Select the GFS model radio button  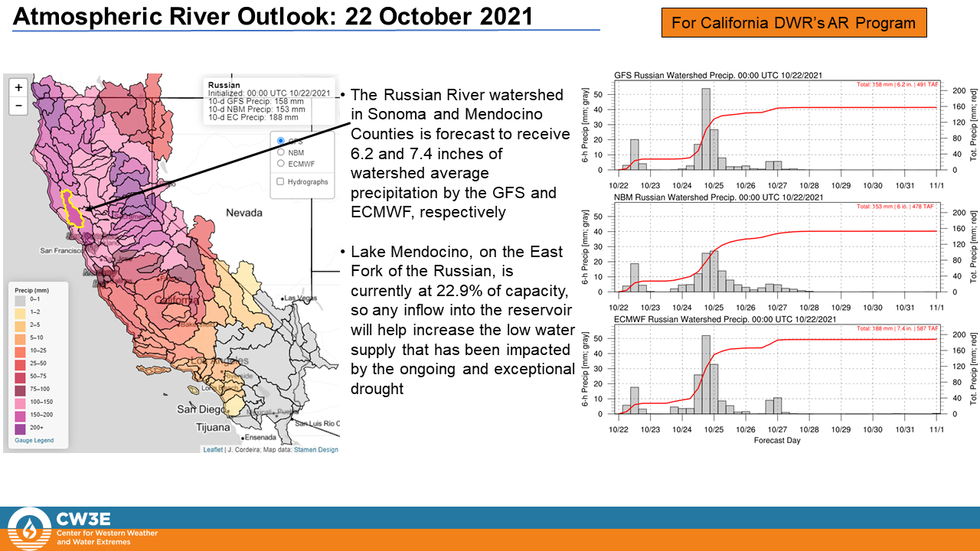coord(281,141)
